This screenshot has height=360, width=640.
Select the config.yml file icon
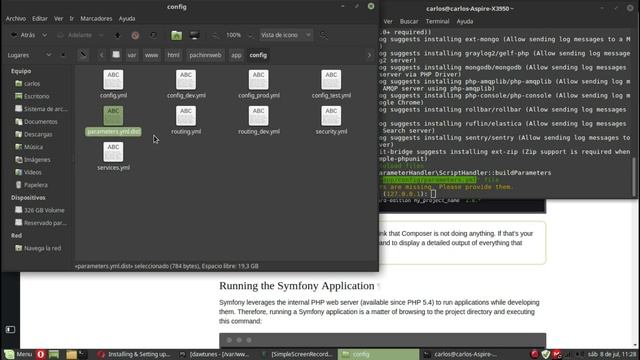113,80
